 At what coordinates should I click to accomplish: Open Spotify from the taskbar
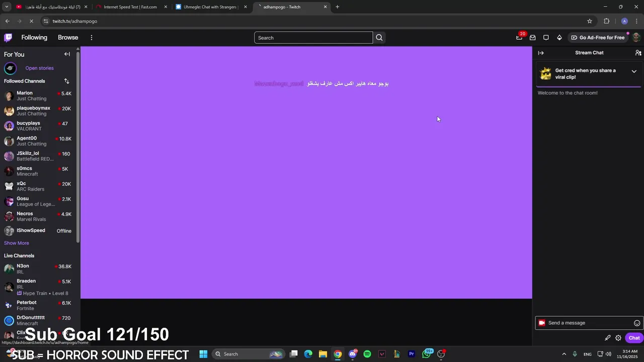(x=367, y=354)
